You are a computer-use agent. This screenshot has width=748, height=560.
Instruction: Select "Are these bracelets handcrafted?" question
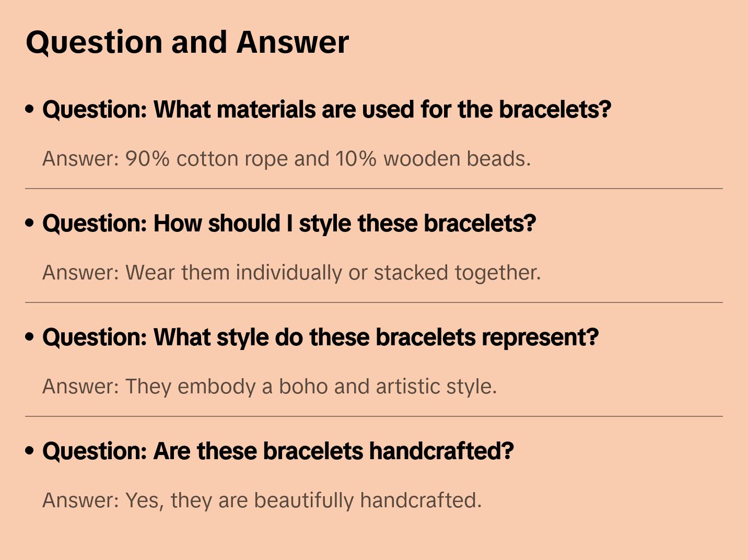point(278,451)
